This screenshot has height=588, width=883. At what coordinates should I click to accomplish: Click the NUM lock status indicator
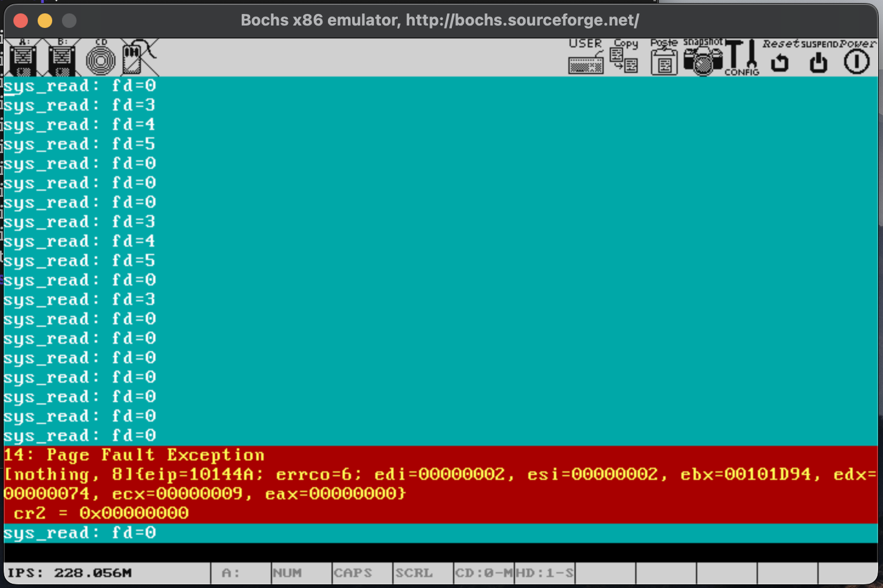[x=301, y=573]
